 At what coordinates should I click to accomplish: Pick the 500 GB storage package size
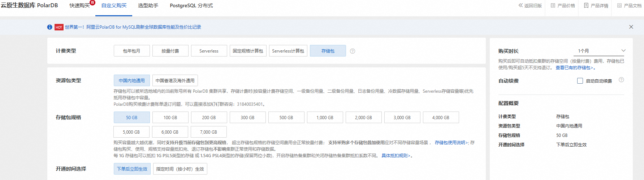286,117
